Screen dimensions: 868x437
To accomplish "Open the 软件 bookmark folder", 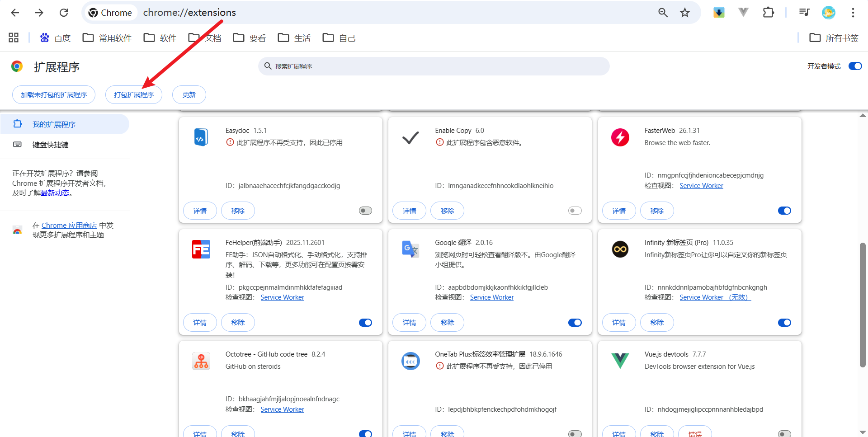I will coord(160,38).
